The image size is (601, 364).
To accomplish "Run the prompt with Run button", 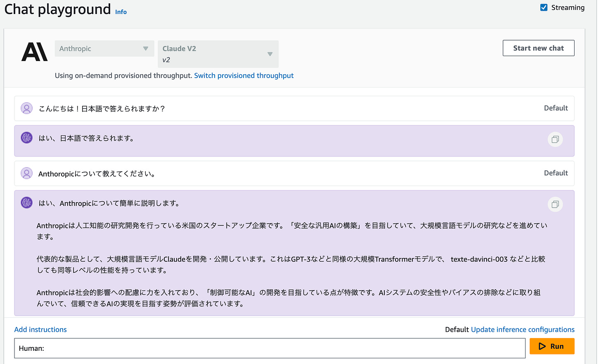I will 552,346.
